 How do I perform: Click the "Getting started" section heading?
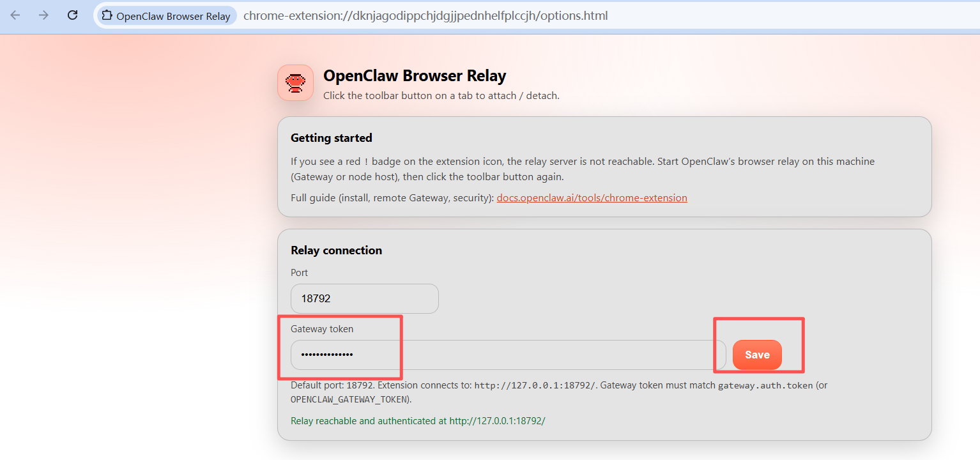pos(331,138)
